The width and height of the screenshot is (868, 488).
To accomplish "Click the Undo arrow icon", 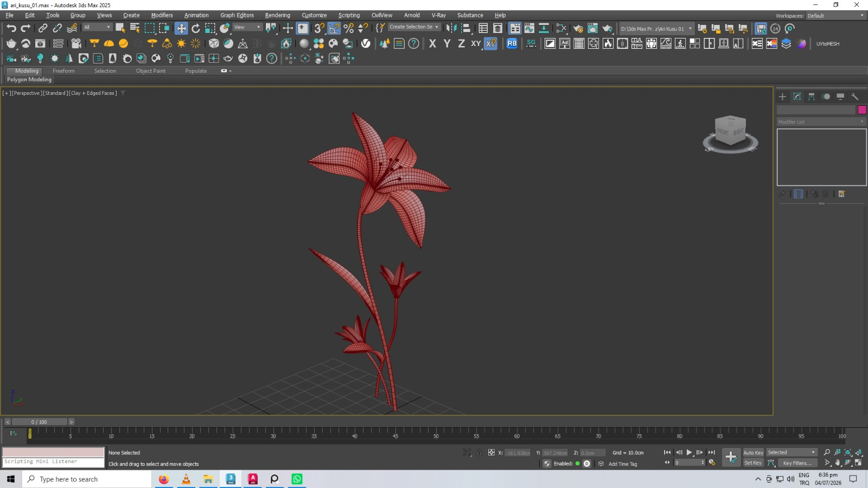I will [11, 28].
